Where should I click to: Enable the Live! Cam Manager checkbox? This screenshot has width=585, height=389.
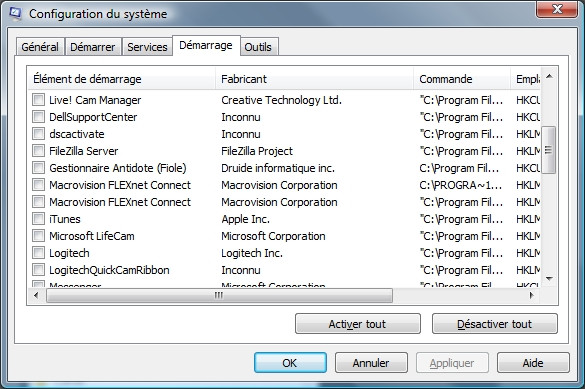coord(38,100)
